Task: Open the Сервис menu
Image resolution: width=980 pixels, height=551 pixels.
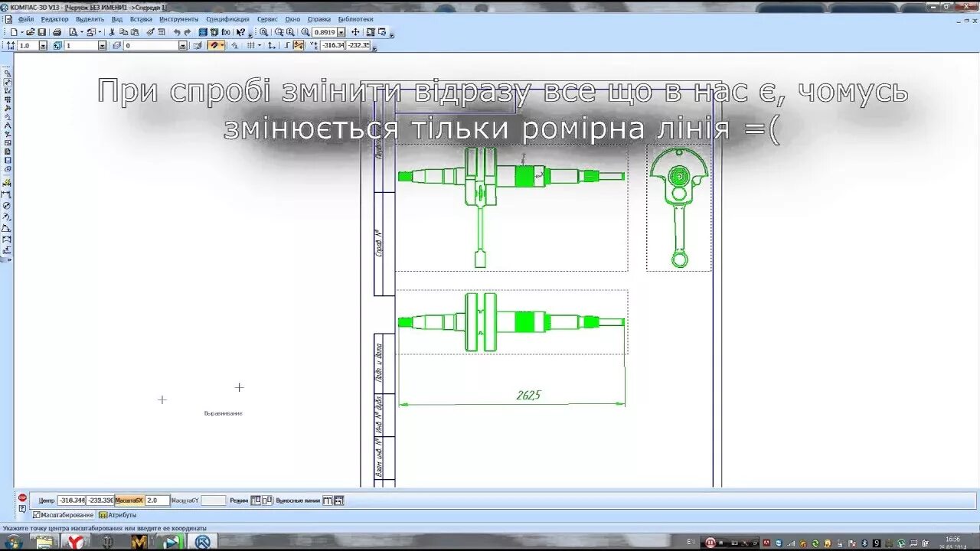Action: pos(267,19)
